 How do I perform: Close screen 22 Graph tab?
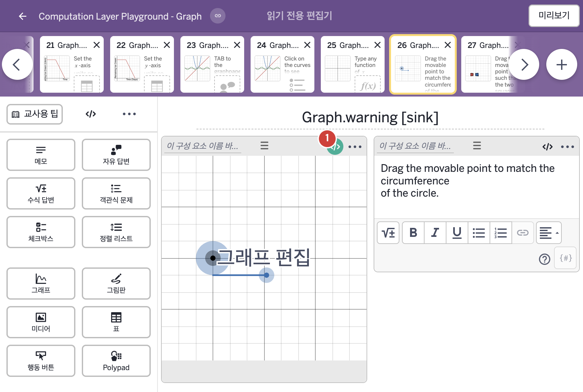167,45
